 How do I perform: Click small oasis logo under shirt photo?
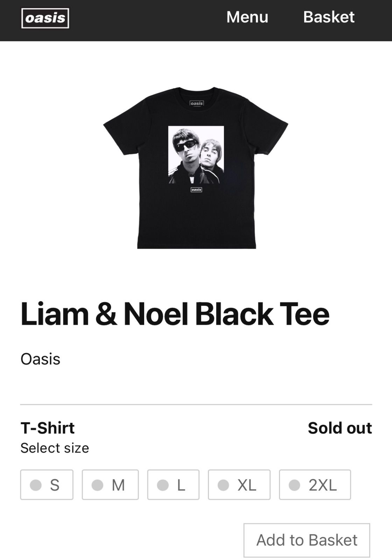196,189
